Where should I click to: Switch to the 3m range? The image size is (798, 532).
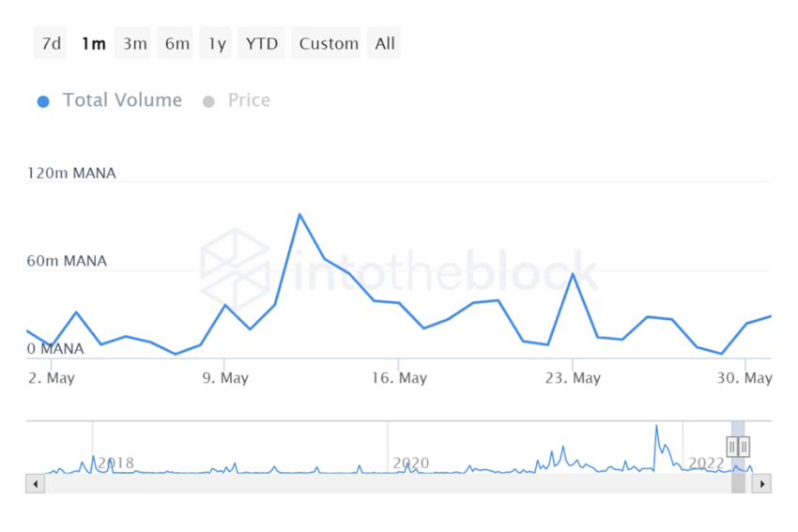(134, 43)
